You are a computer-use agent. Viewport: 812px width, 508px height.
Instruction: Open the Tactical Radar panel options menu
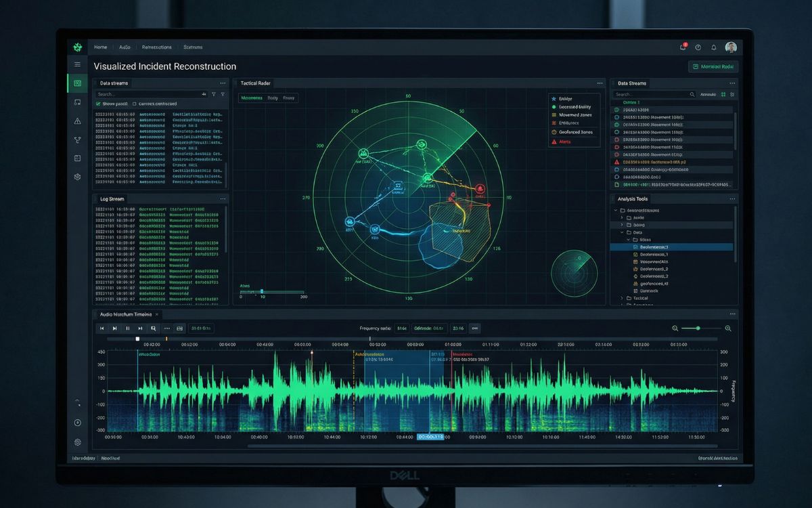[600, 83]
